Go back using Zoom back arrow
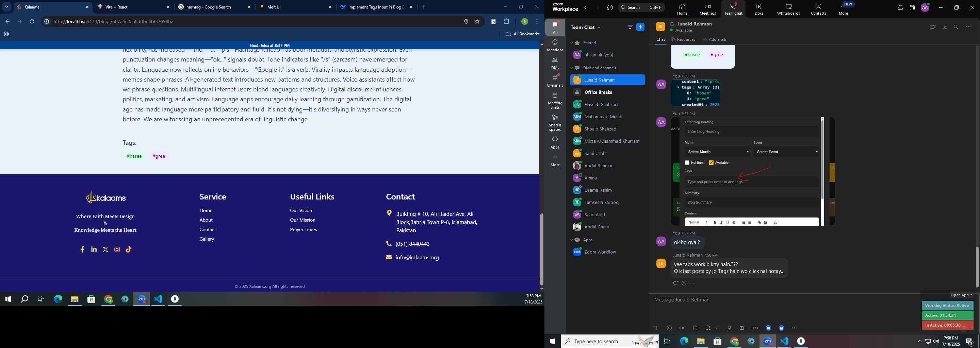Viewport: 980px width, 348px height. 586,7
